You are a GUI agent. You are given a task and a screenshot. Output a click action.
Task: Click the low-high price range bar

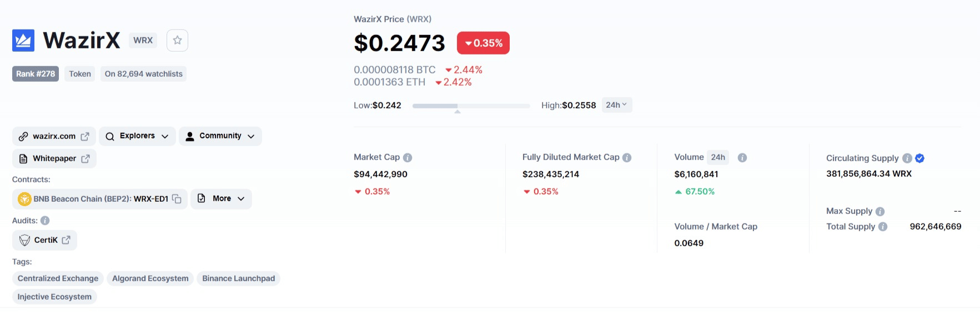[471, 106]
